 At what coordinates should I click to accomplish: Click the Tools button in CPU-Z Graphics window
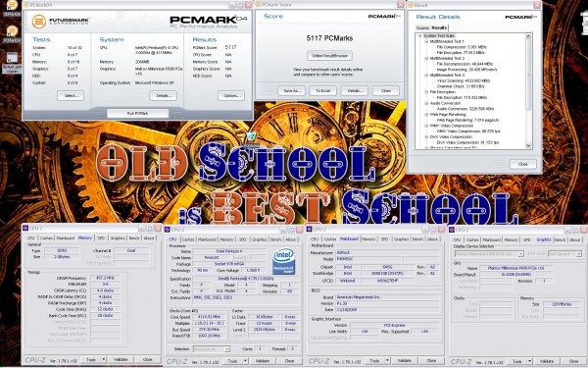coord(517,361)
